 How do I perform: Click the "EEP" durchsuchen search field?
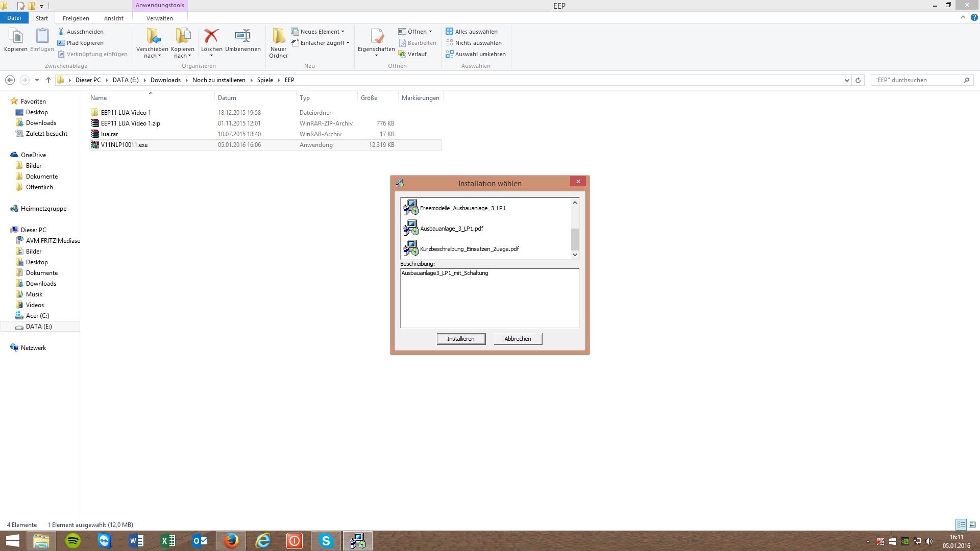(x=916, y=80)
